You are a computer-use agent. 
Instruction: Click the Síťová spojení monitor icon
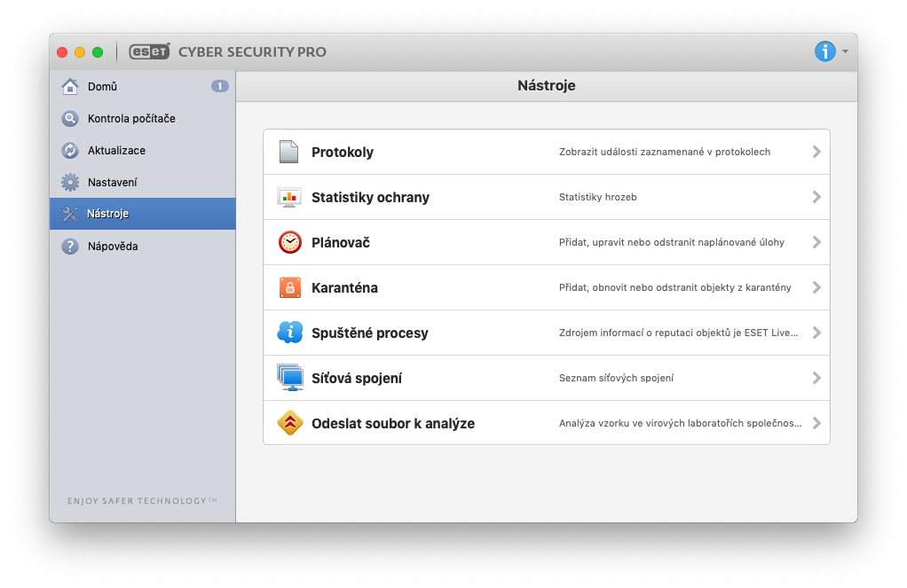tap(289, 378)
